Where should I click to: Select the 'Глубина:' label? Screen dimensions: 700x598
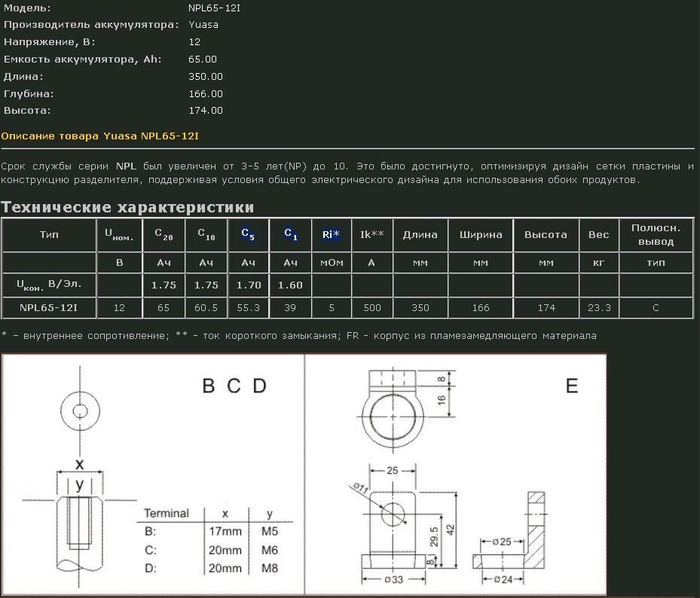click(x=29, y=93)
